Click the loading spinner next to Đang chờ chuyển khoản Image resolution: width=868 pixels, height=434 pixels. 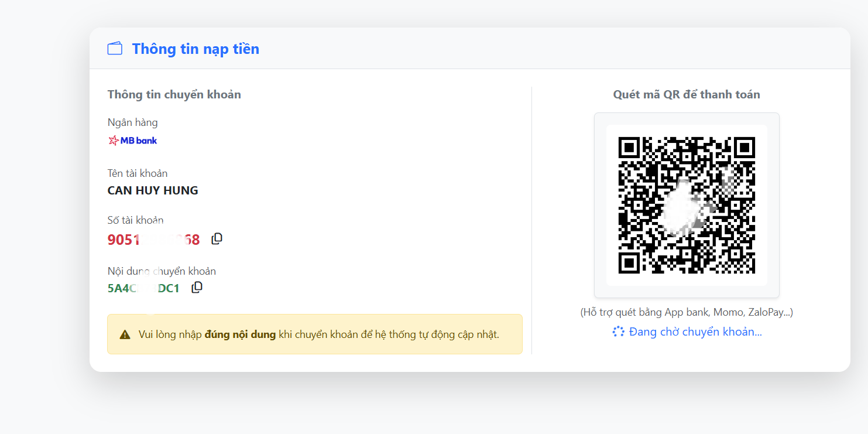[619, 332]
